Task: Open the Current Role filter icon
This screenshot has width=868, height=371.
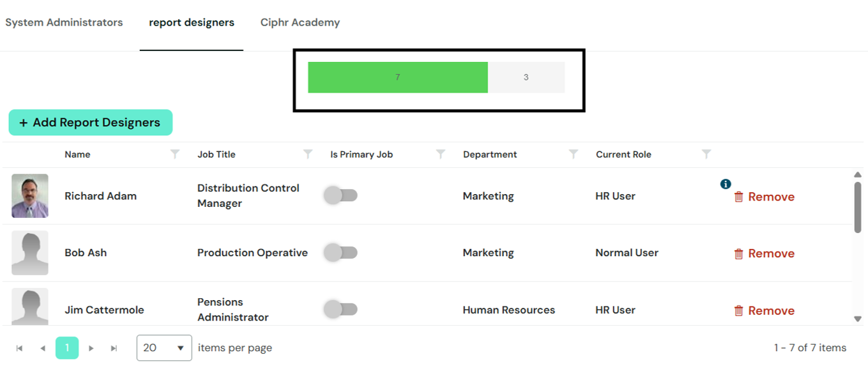Action: tap(706, 154)
